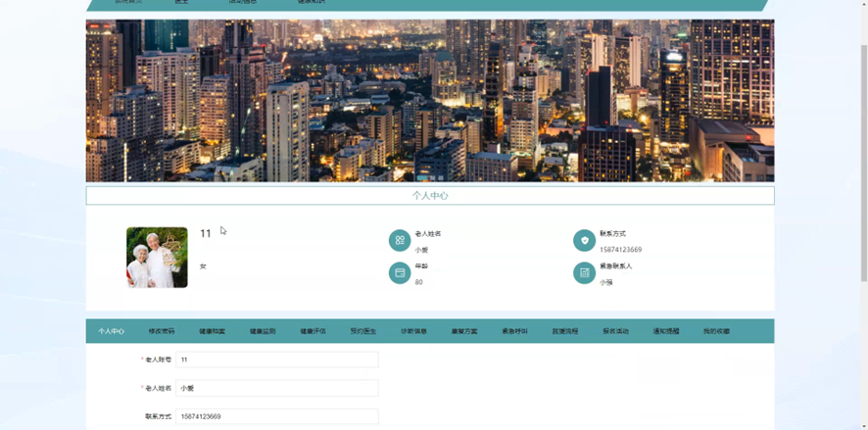Viewport: 868px width, 430px height.
Task: Click the gender text 女
Action: 203,266
